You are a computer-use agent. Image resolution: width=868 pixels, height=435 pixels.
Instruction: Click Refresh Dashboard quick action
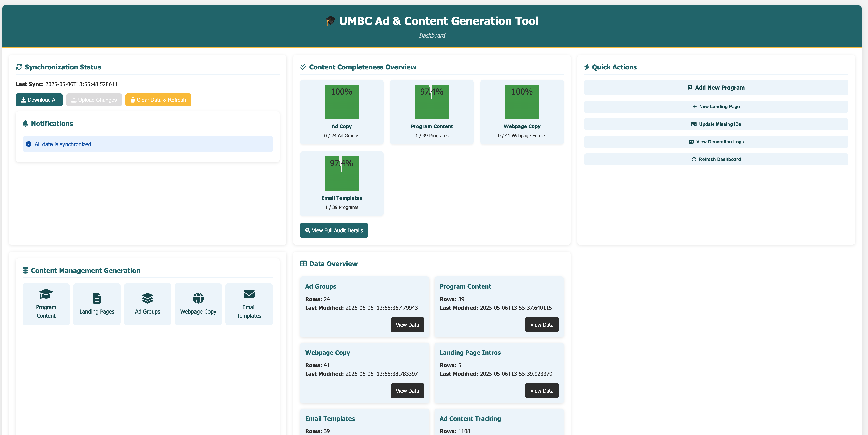click(x=716, y=159)
